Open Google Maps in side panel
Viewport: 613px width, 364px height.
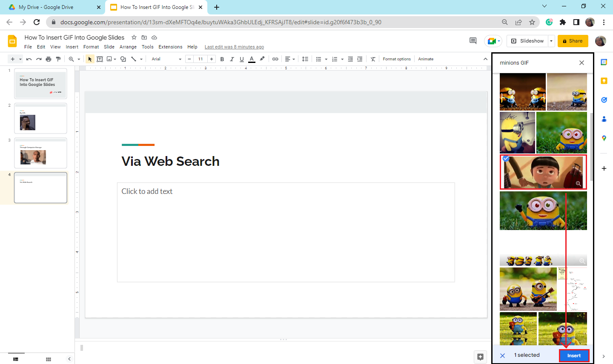[x=604, y=138]
